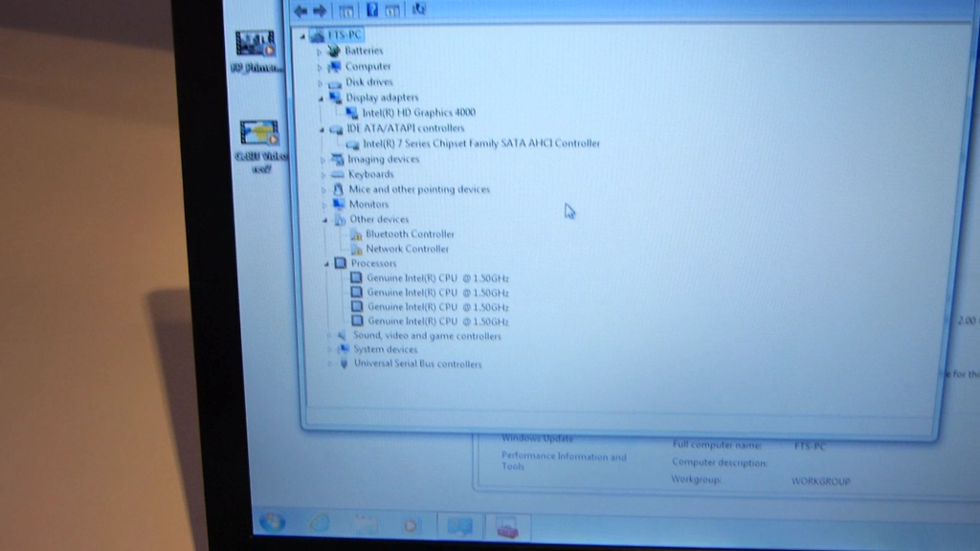Viewport: 980px width, 551px height.
Task: Select the Imaging devices icon
Action: pos(338,160)
